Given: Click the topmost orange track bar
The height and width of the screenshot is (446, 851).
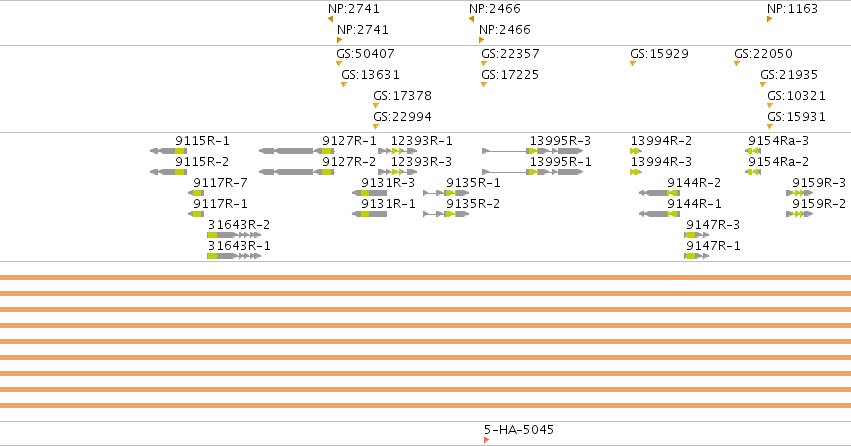Looking at the screenshot, I should [426, 277].
